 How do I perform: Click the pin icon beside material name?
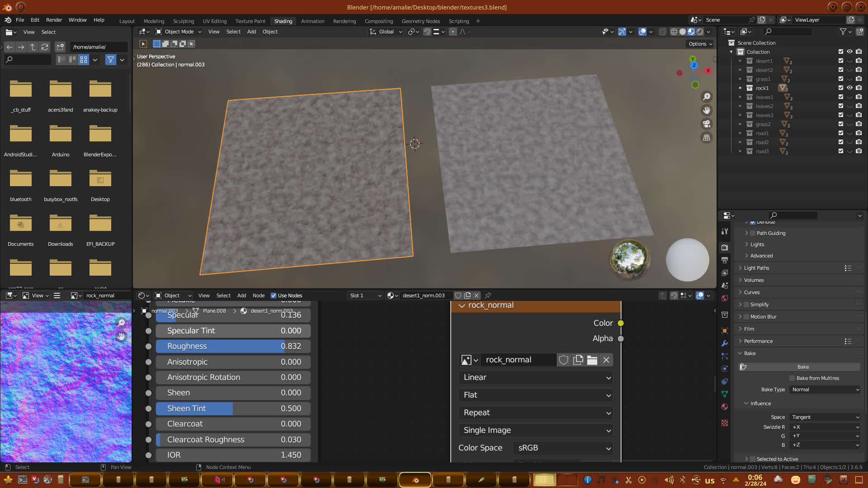tap(488, 296)
